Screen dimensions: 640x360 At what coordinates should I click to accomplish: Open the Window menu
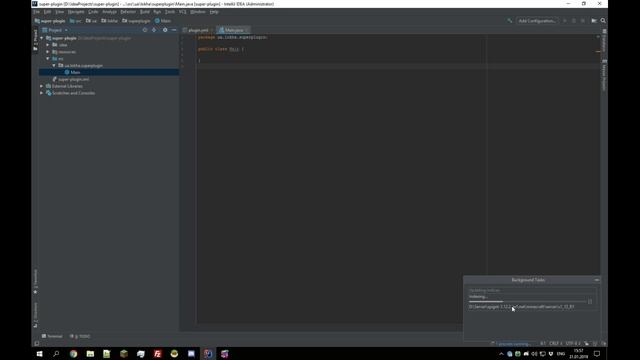coord(198,12)
